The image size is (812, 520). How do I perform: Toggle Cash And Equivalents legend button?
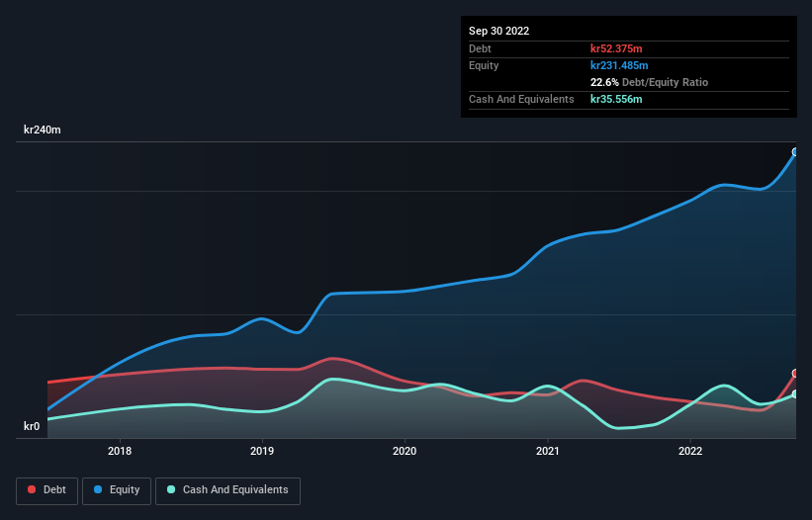tap(227, 490)
